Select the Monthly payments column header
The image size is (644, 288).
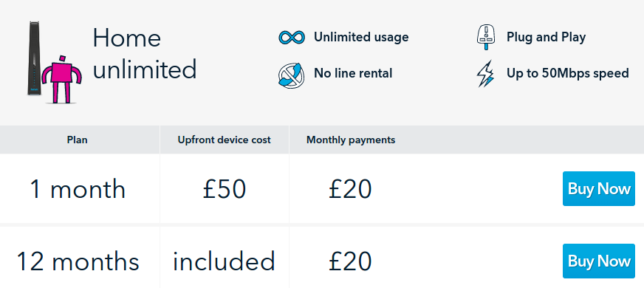click(x=351, y=140)
